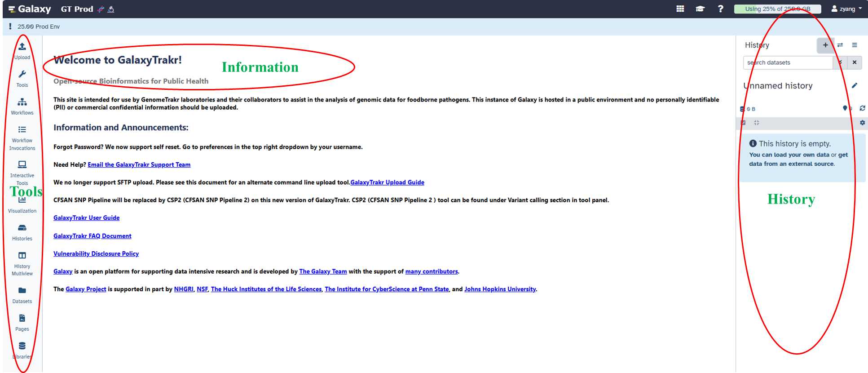This screenshot has width=868, height=373.
Task: Open History Multiview columns icon
Action: [x=22, y=256]
